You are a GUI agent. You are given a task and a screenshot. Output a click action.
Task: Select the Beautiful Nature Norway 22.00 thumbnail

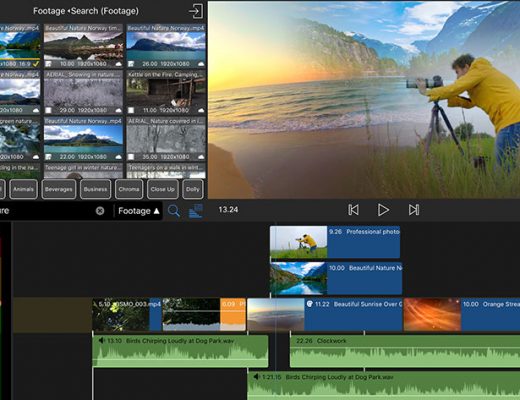click(83, 139)
